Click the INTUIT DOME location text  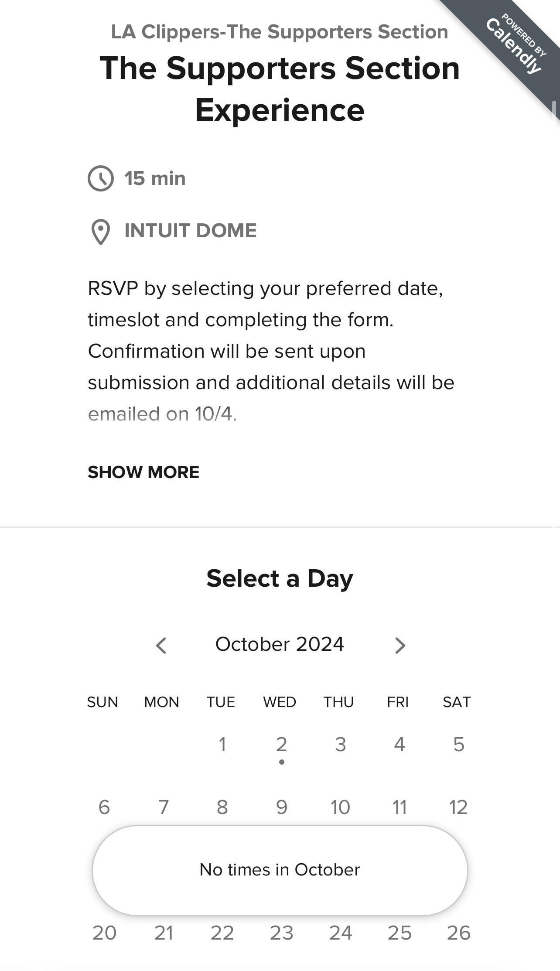coord(191,231)
